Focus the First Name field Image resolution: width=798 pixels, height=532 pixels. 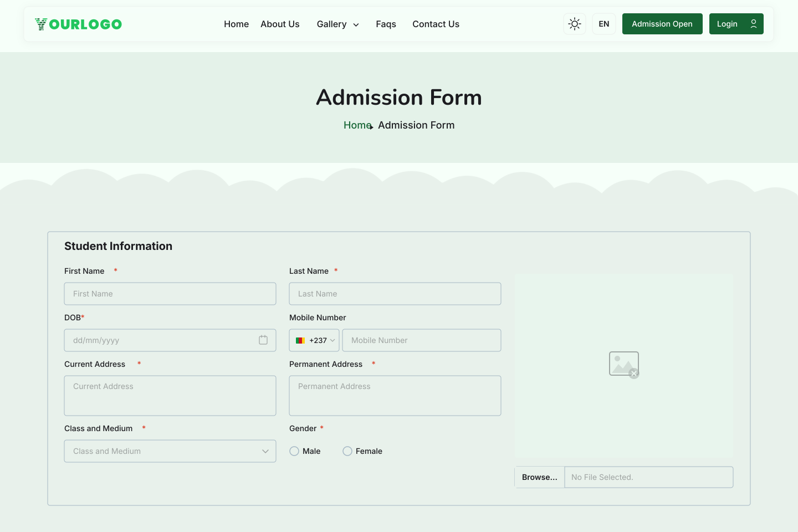(170, 294)
